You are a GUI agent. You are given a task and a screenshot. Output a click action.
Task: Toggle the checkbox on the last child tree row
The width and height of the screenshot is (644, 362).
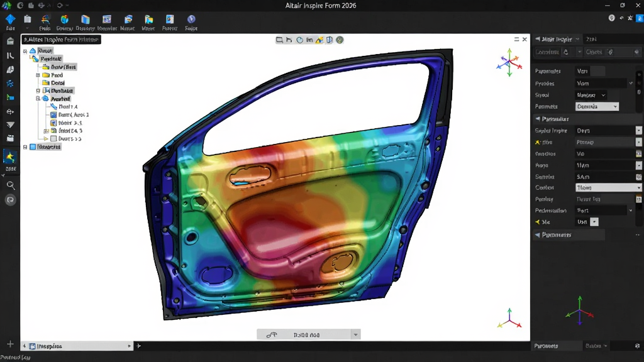53,139
